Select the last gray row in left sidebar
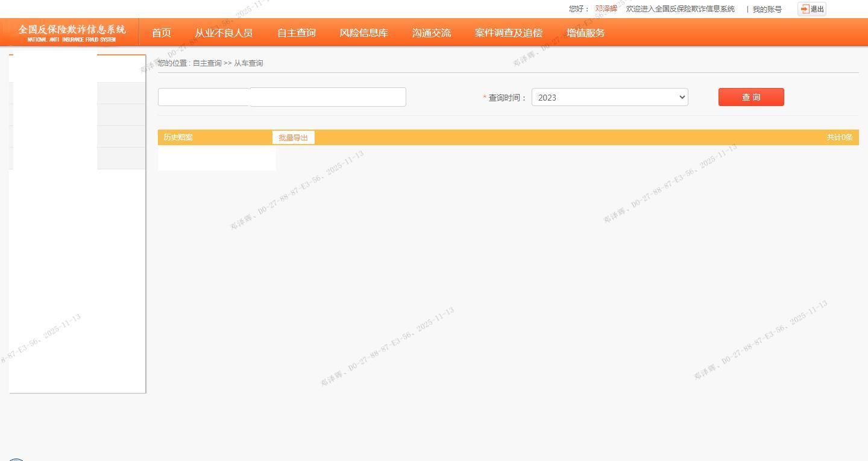Viewport: 868px width, 461px height. (x=121, y=158)
